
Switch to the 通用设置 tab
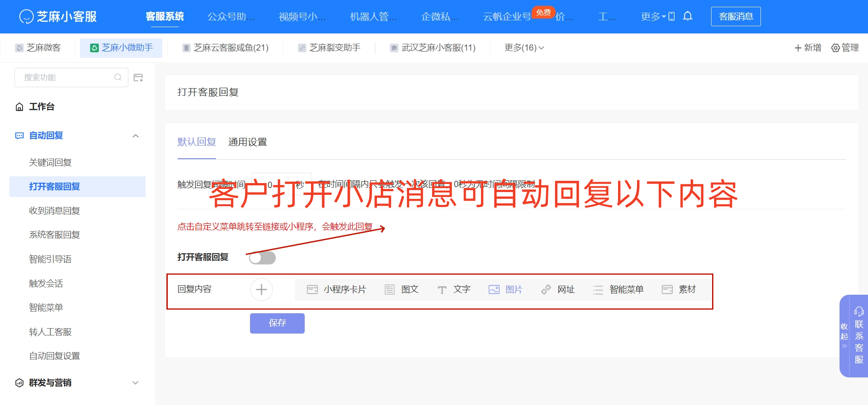pos(248,142)
